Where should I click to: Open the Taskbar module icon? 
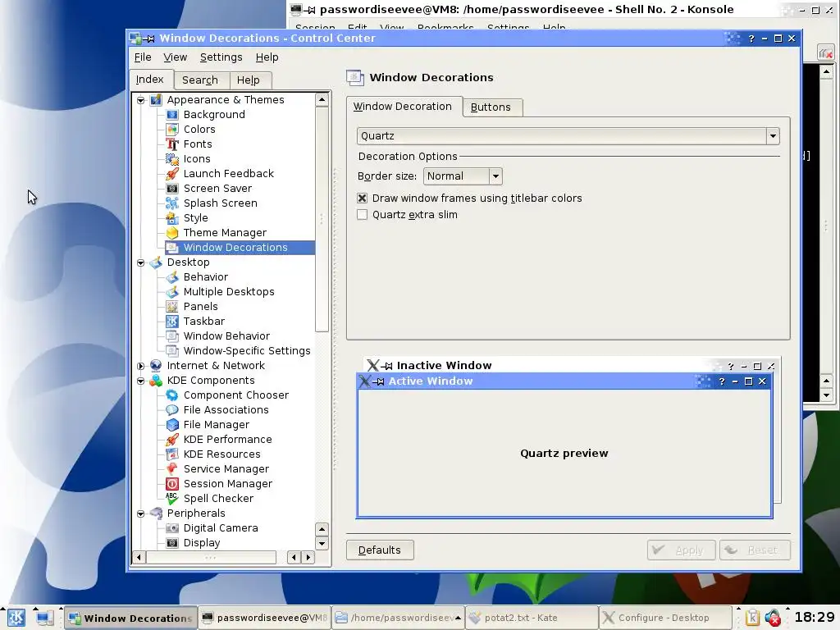click(172, 322)
